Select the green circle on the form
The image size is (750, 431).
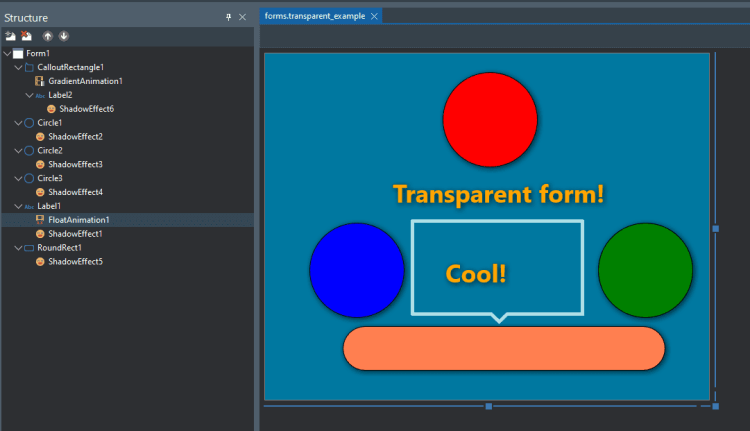[645, 270]
